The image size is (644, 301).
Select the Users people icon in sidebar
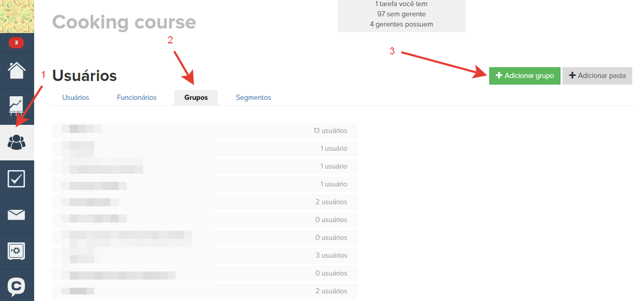pyautogui.click(x=17, y=142)
